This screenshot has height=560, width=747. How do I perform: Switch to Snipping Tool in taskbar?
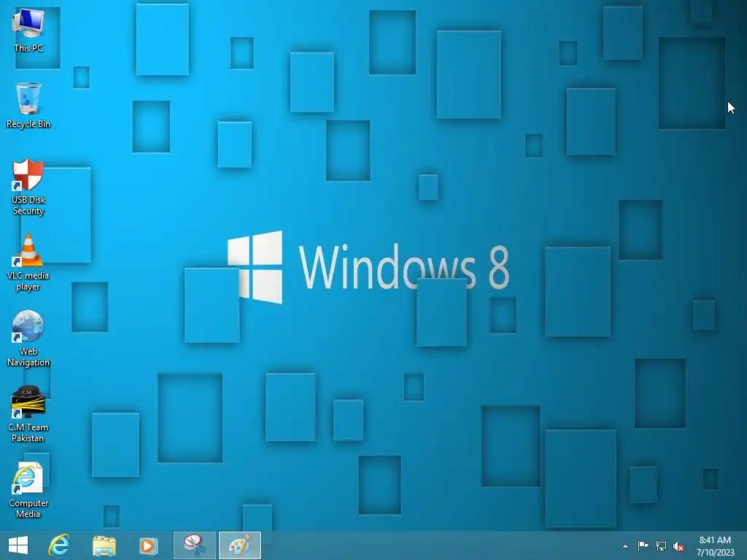pos(194,545)
